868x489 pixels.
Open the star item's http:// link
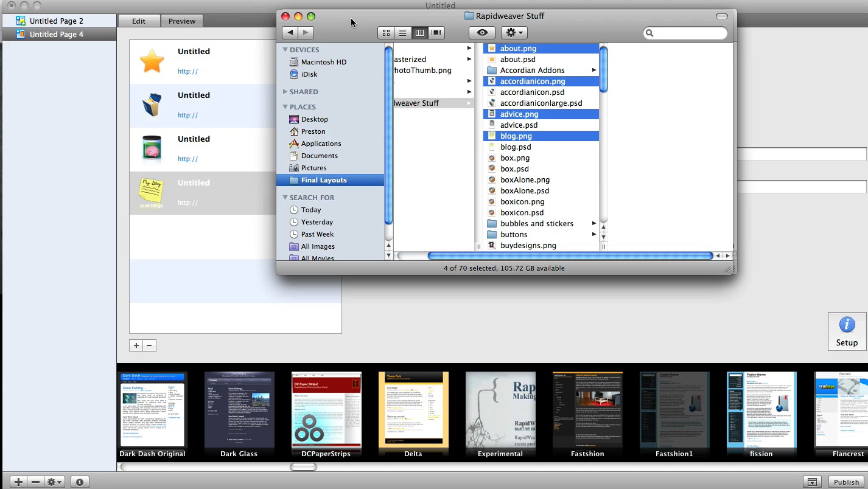187,71
